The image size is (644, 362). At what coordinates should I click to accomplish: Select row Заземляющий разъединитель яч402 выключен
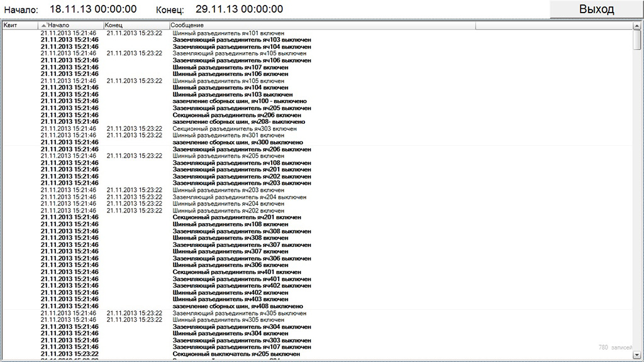click(317, 286)
